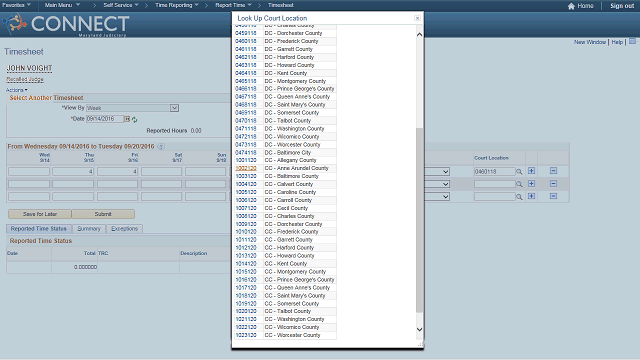Click the help question icon beside date range
The height and width of the screenshot is (360, 640).
coord(161,147)
